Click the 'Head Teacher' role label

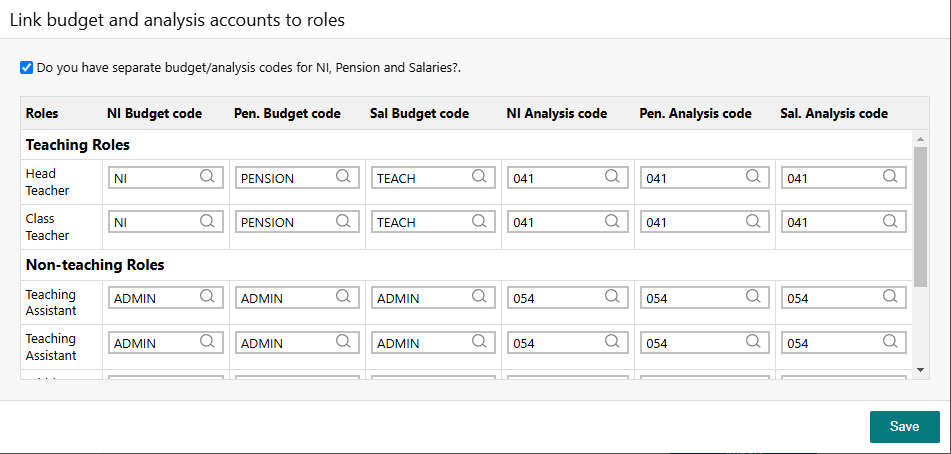(x=47, y=182)
